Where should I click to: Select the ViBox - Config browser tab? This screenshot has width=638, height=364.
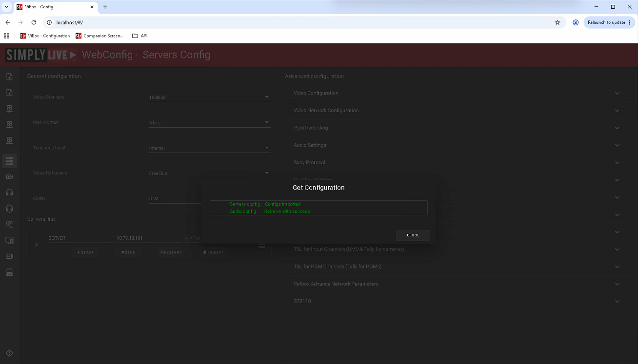click(x=55, y=7)
